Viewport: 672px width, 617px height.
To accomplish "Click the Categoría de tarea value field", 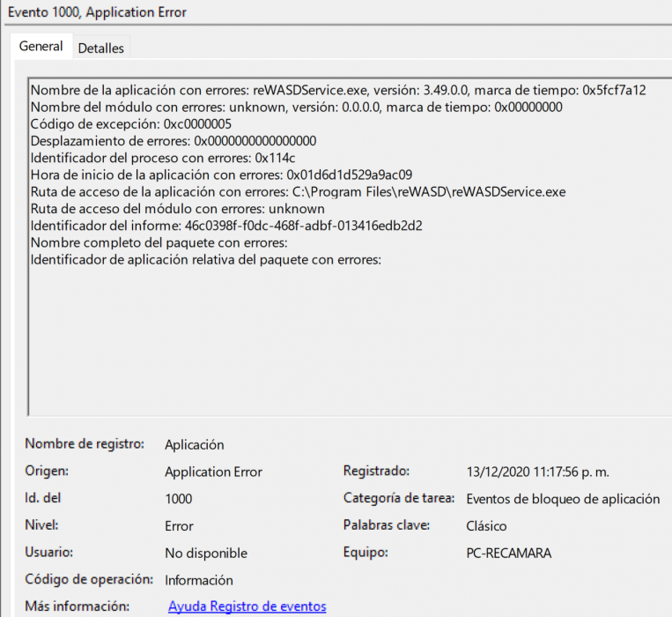I will click(562, 499).
